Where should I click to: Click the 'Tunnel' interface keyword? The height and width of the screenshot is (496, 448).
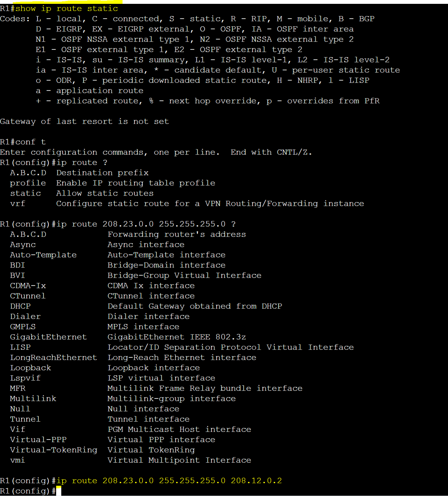click(25, 419)
